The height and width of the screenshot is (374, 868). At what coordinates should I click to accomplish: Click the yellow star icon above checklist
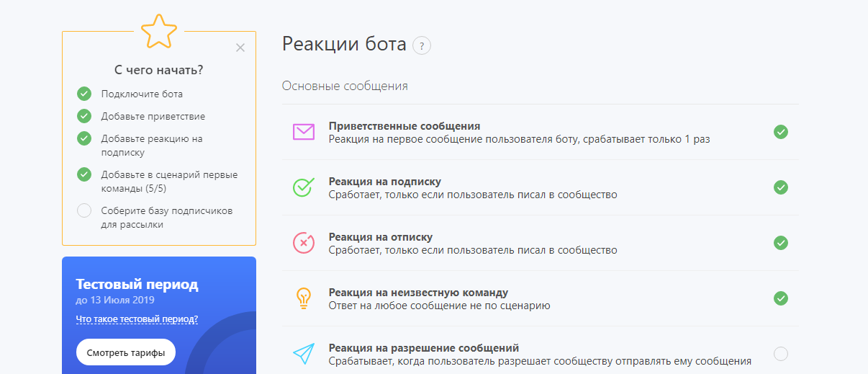tap(158, 31)
